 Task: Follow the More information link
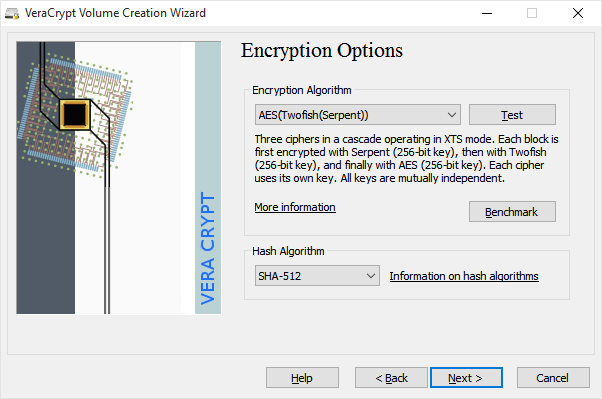(295, 207)
